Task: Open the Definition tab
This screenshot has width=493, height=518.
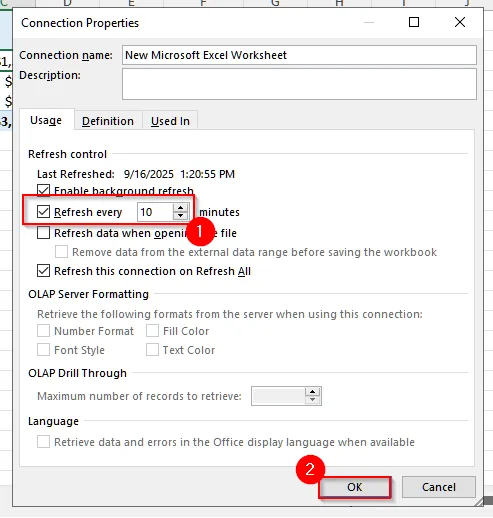Action: [x=108, y=121]
